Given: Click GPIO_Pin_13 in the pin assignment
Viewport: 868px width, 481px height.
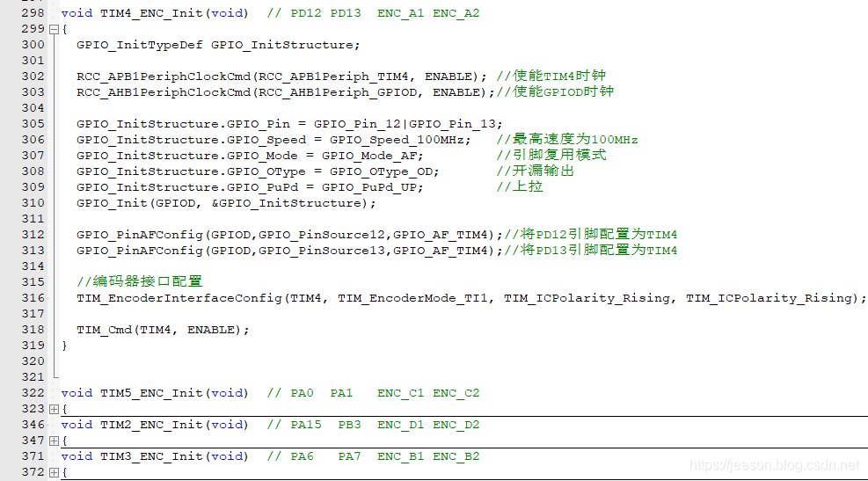Looking at the screenshot, I should [x=452, y=124].
